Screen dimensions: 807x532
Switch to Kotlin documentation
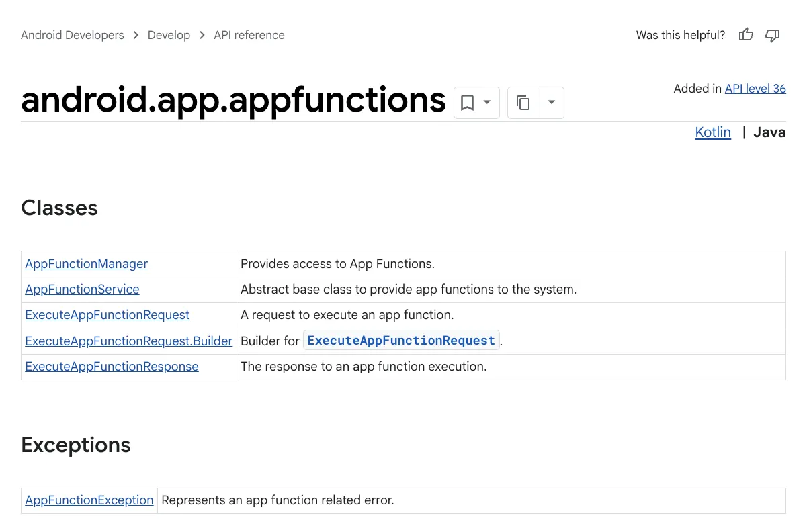(713, 132)
